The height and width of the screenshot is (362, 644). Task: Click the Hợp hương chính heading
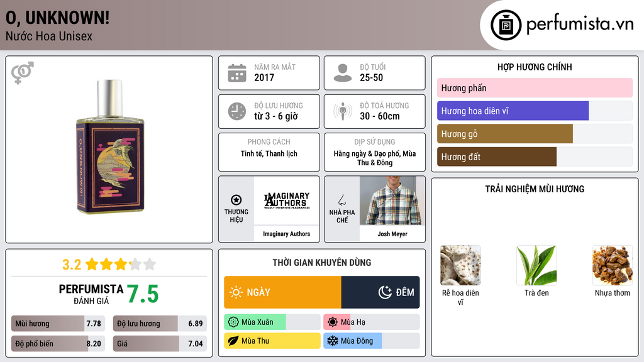pos(535,67)
